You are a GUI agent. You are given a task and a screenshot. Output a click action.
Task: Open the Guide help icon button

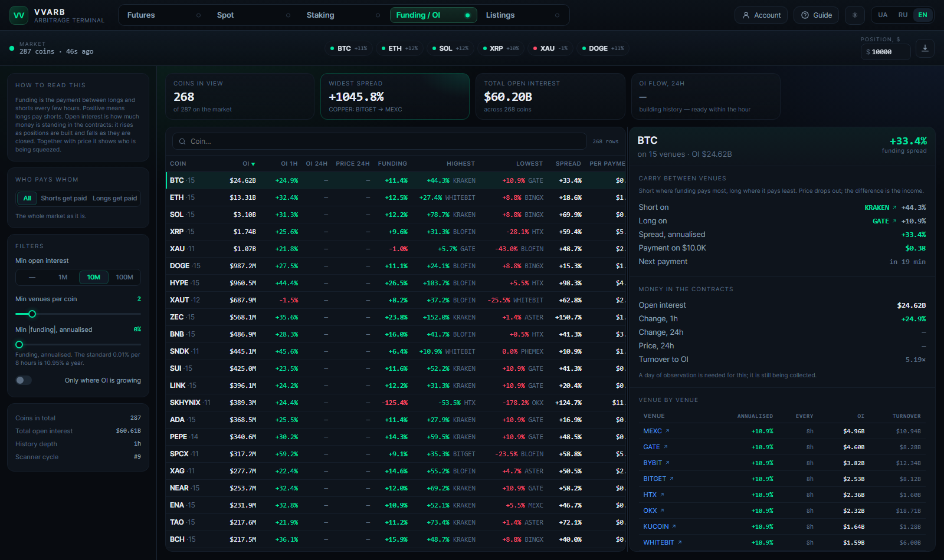[816, 15]
